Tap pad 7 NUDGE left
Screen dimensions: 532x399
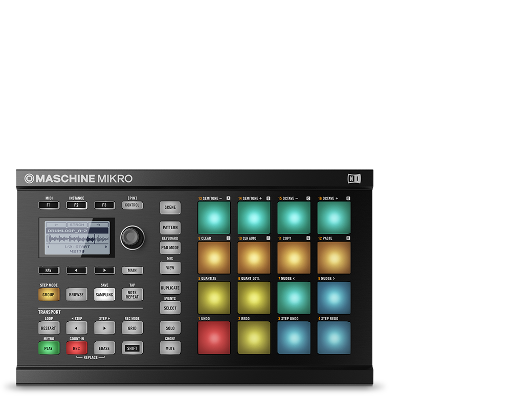294,298
